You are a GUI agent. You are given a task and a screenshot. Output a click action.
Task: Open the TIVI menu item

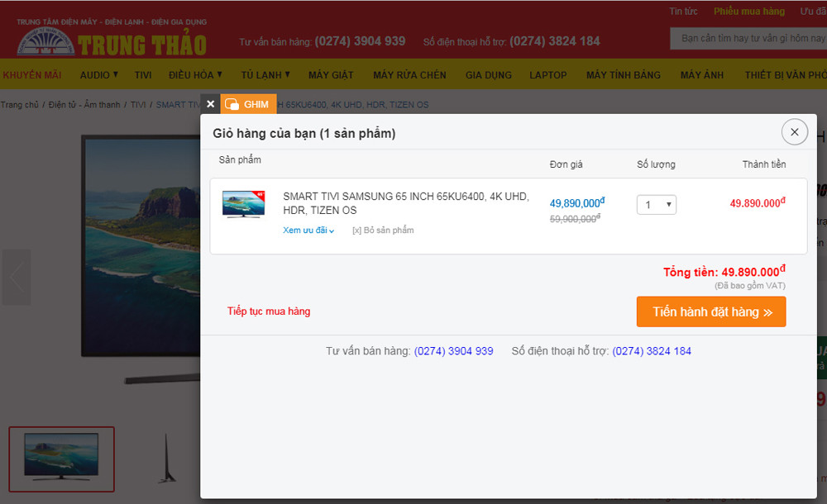point(143,75)
